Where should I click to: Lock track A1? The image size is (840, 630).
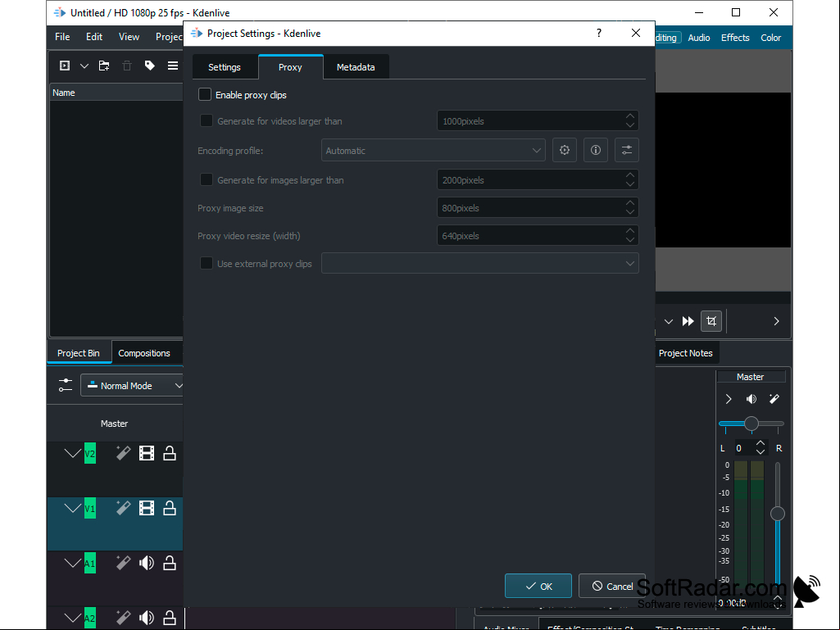click(170, 563)
